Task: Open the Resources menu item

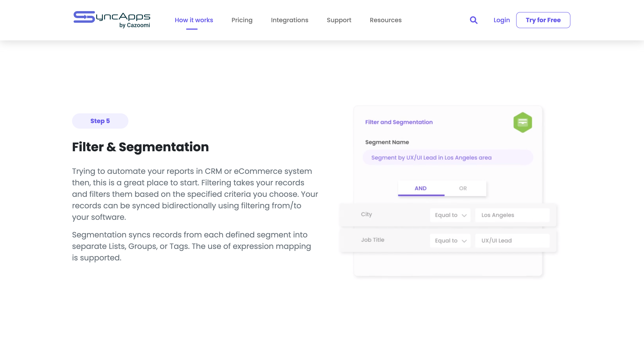Action: click(x=385, y=20)
